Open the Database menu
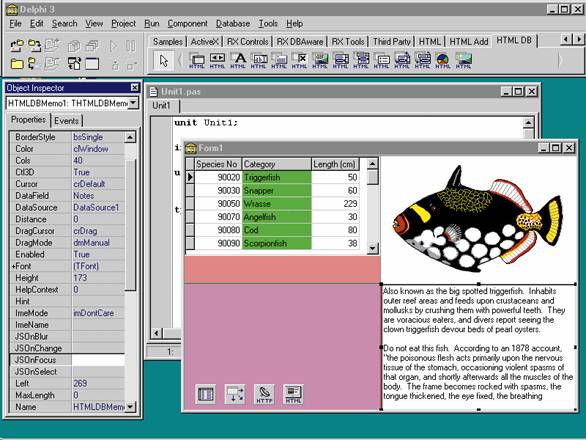 coord(233,24)
